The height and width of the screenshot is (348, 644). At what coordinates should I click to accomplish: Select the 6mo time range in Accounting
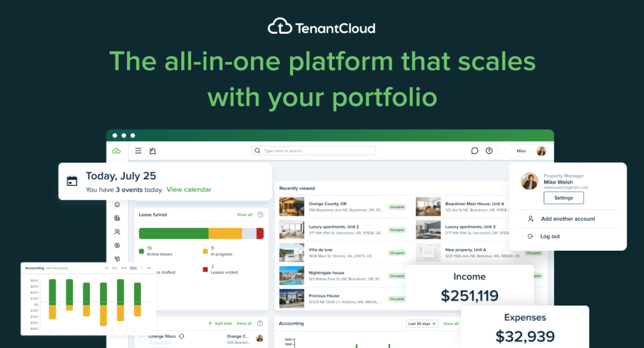click(133, 268)
